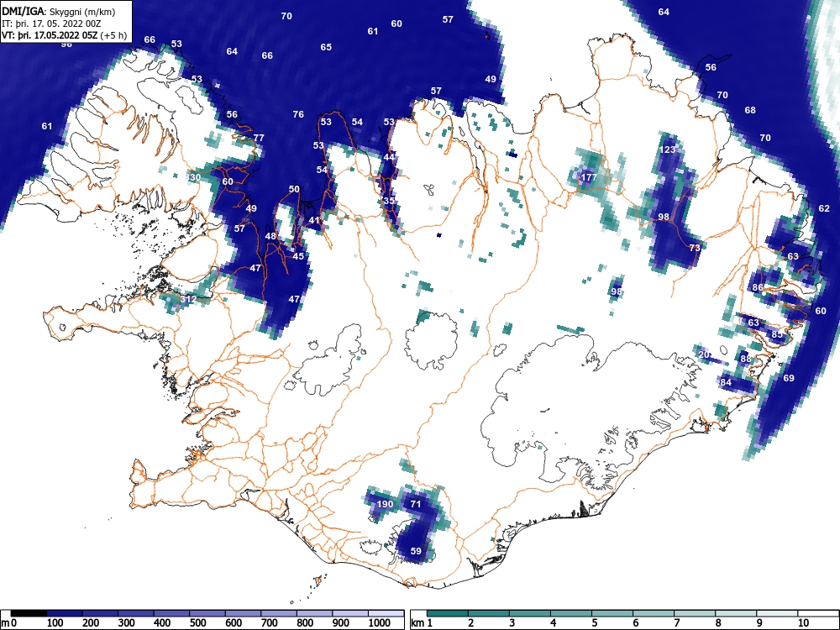Click the '1000' label on the metre scale
This screenshot has width=840, height=630.
pos(380,623)
